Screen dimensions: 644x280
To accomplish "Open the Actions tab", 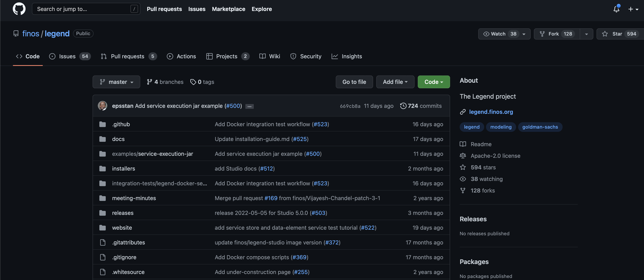I will [x=181, y=56].
